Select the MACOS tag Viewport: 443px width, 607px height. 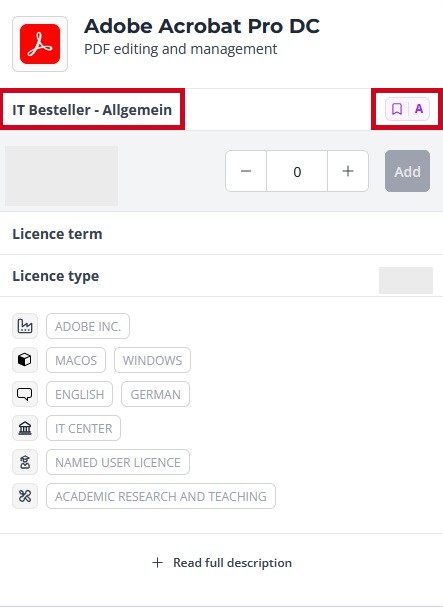(x=76, y=360)
